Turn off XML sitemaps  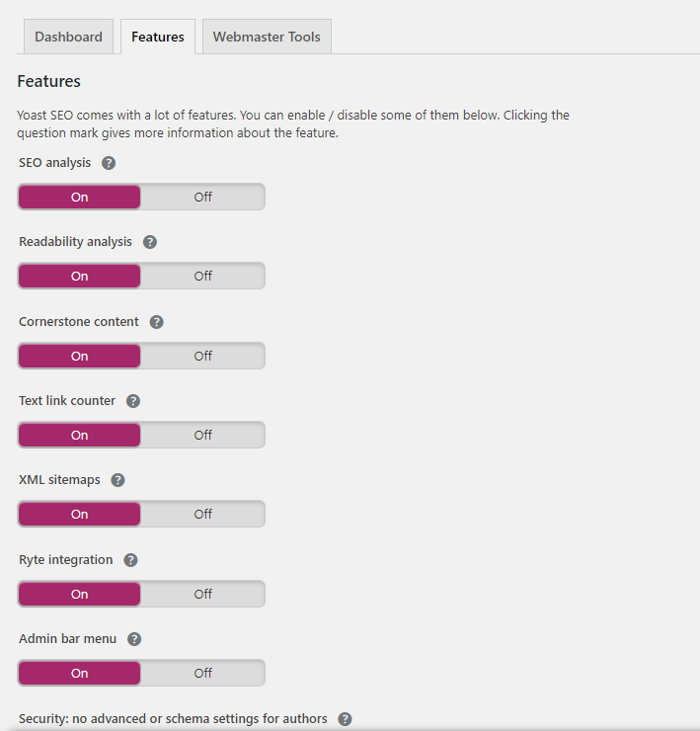202,515
